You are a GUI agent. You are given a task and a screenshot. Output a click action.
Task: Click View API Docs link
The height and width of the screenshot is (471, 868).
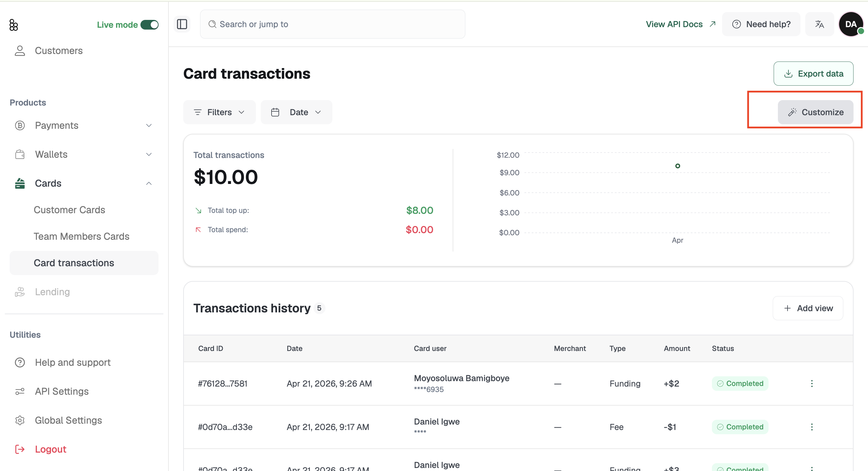[x=681, y=24]
